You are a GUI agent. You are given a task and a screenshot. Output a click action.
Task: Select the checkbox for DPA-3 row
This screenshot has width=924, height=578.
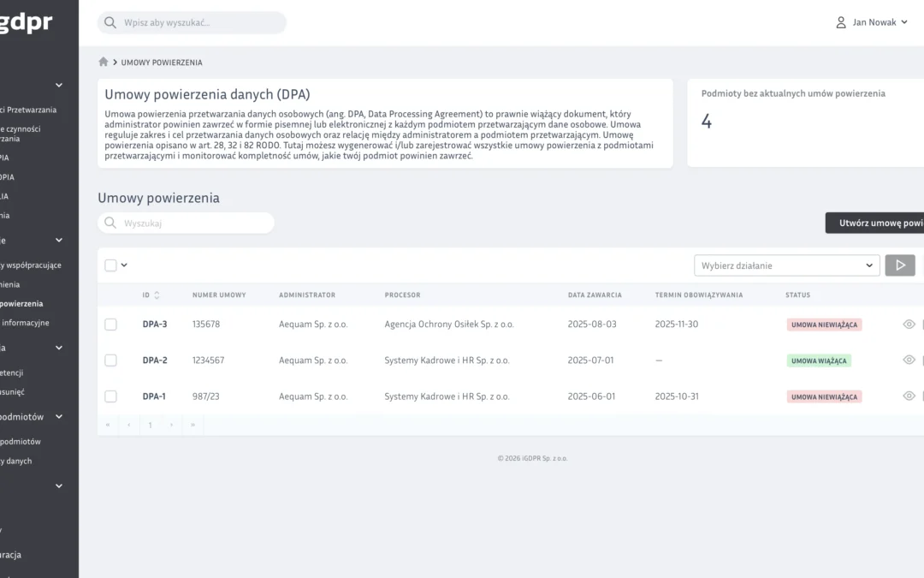pos(110,325)
